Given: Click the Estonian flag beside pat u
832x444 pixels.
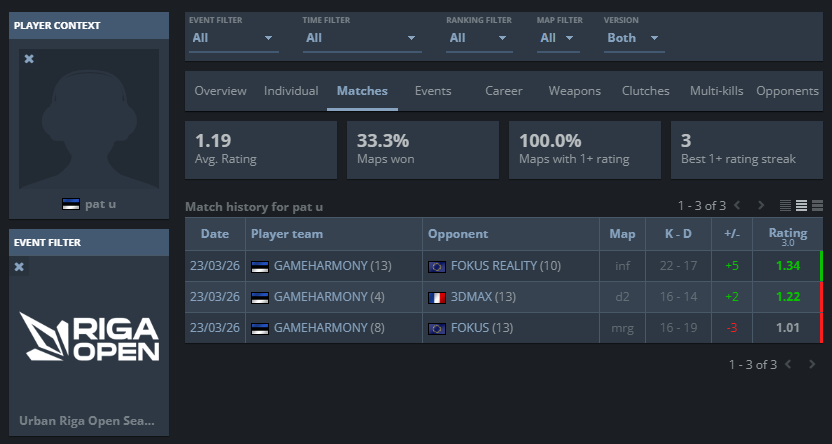Looking at the screenshot, I should pyautogui.click(x=71, y=204).
